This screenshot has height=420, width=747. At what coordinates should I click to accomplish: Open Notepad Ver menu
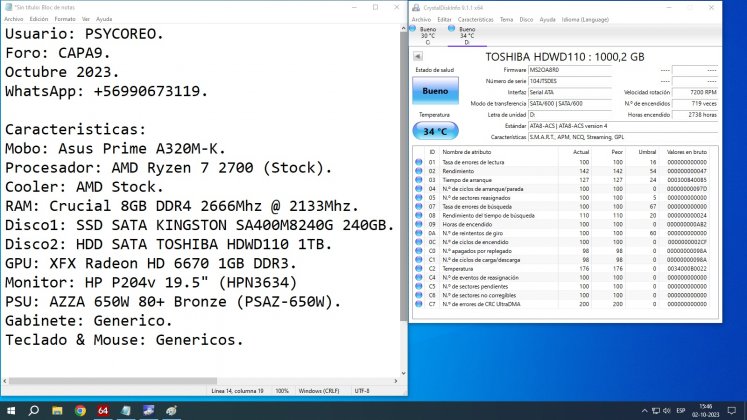coord(86,19)
